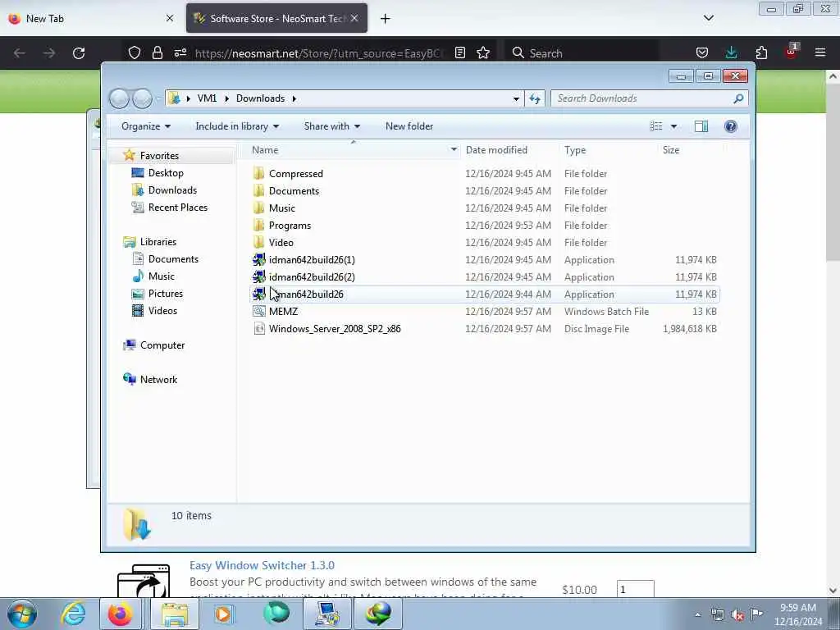The image size is (840, 630).
Task: Open the Explorer address bar history dropdown
Action: (x=516, y=98)
